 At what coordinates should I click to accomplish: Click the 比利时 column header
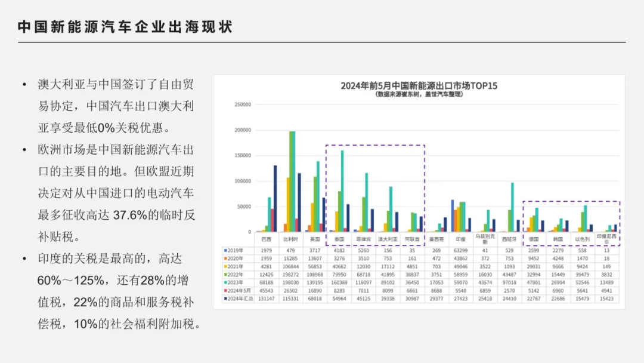[290, 239]
